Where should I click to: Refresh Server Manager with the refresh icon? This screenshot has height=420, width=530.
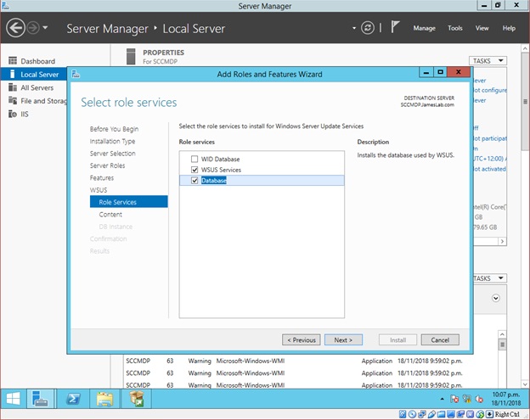pos(368,28)
